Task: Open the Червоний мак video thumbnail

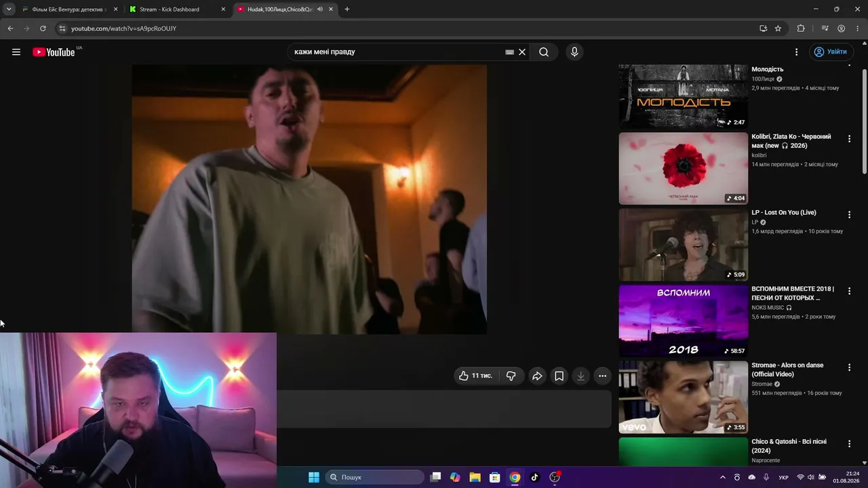Action: [683, 168]
